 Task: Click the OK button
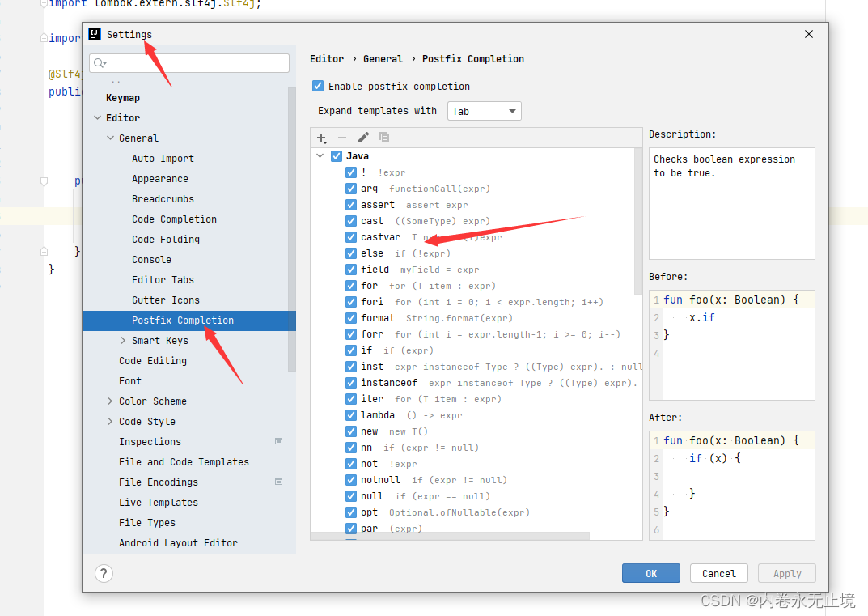click(x=651, y=573)
